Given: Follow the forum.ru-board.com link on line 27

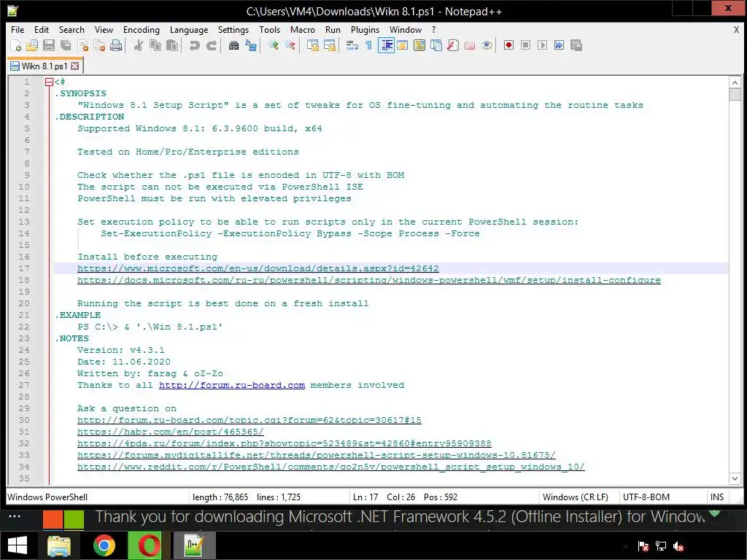Looking at the screenshot, I should (x=232, y=385).
